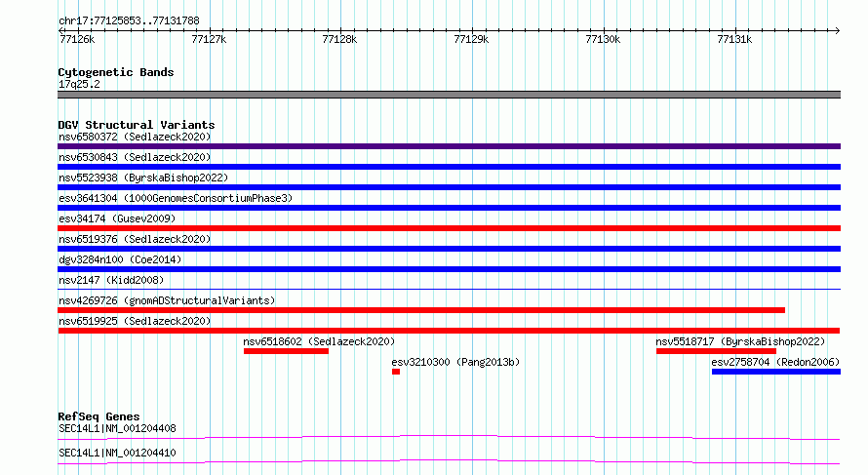Image resolution: width=868 pixels, height=475 pixels.
Task: Open SEC14L1|NM_001204408 transcript label
Action: (117, 428)
